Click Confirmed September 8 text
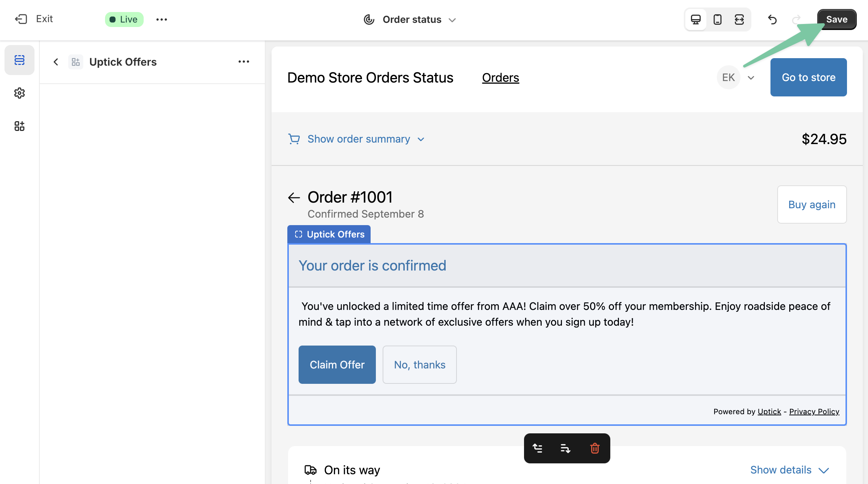 point(366,214)
